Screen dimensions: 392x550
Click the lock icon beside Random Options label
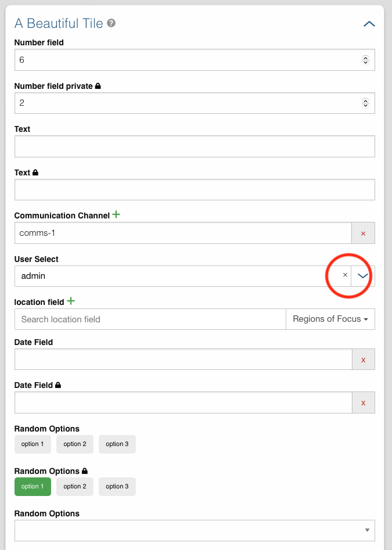pyautogui.click(x=85, y=471)
